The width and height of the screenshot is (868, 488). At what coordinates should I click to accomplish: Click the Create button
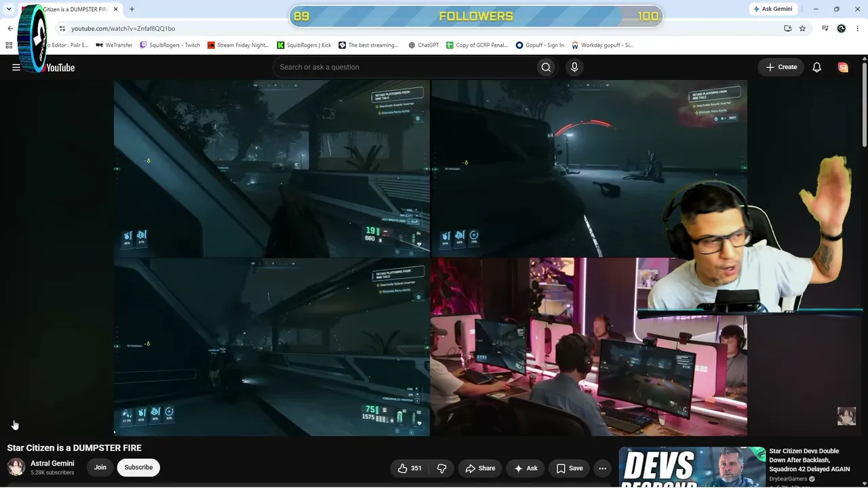coord(781,67)
